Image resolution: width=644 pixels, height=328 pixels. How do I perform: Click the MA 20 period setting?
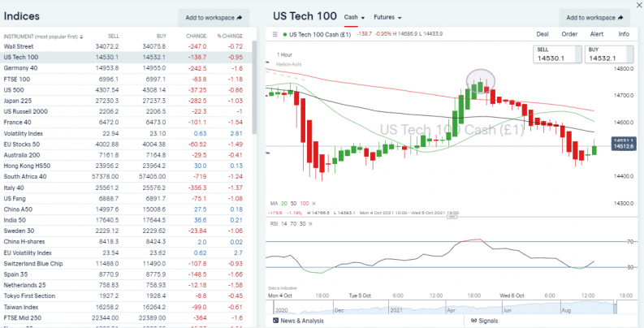[284, 203]
